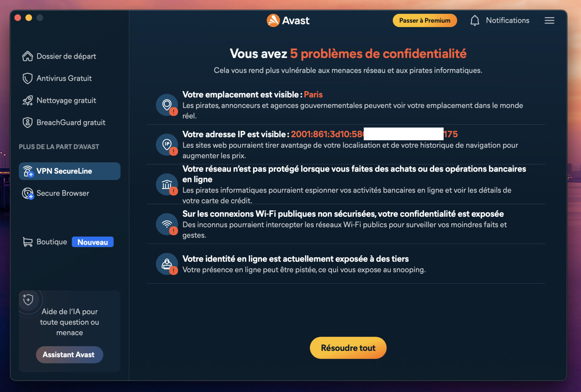Click '5 problèmes de confidentialité' title
The width and height of the screenshot is (581, 392).
pos(378,54)
